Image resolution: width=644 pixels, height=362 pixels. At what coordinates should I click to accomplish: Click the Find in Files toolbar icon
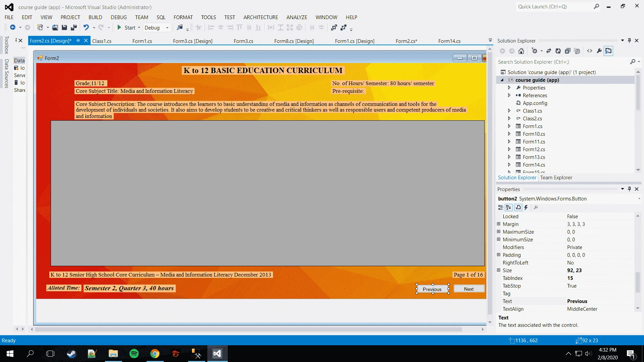[180, 27]
